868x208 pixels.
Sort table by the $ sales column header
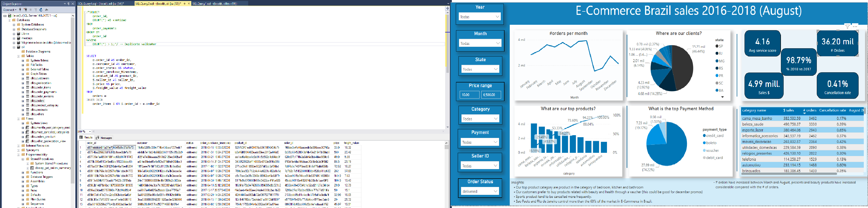click(788, 111)
